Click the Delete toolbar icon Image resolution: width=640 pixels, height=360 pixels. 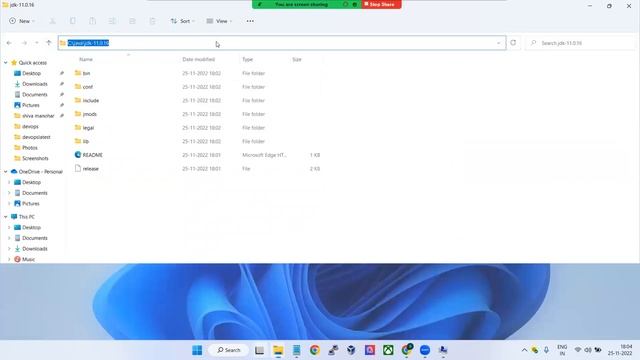coord(152,21)
